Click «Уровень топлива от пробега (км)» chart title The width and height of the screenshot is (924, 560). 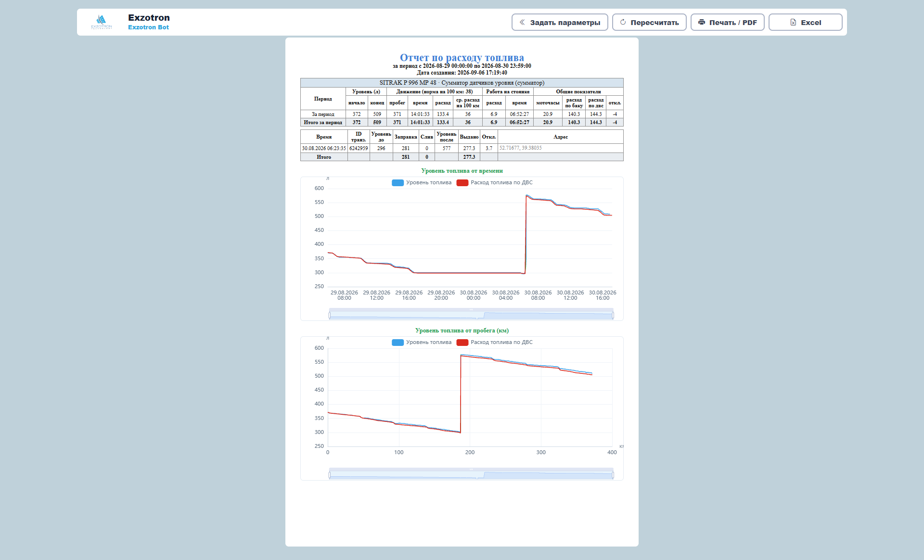click(x=462, y=331)
